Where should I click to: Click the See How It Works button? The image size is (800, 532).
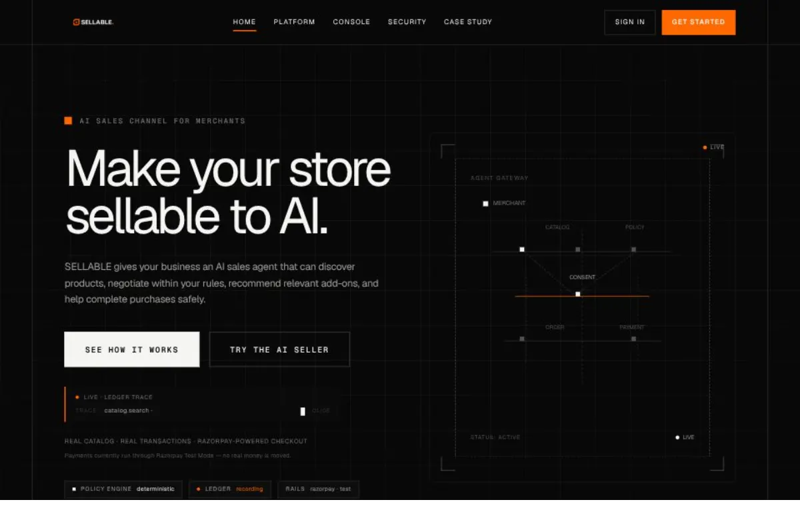132,349
